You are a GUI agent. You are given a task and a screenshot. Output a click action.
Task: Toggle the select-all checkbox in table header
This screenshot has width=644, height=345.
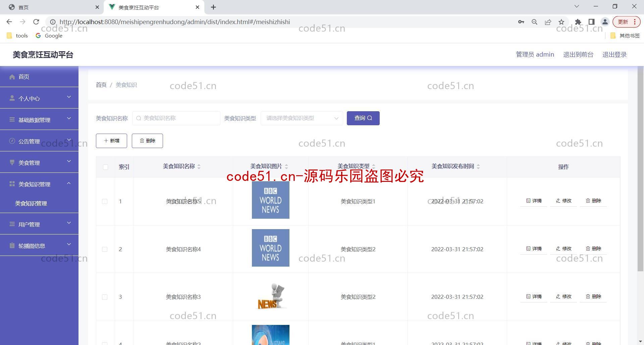105,167
